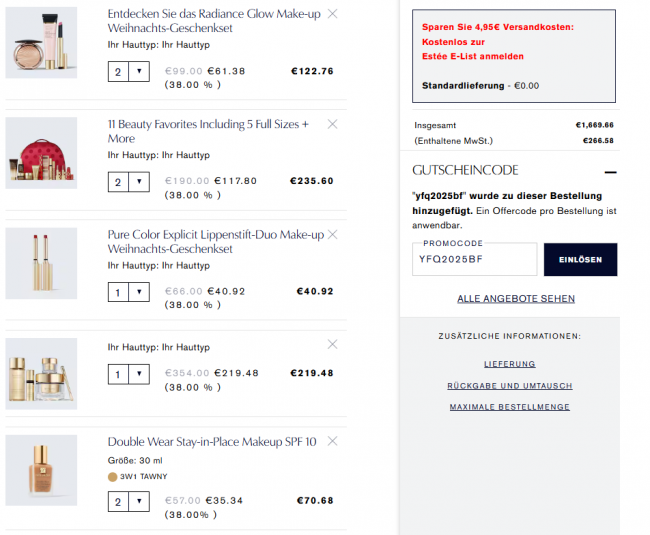Open the red beauty bag product thumbnail
650x535 pixels.
(x=41, y=152)
